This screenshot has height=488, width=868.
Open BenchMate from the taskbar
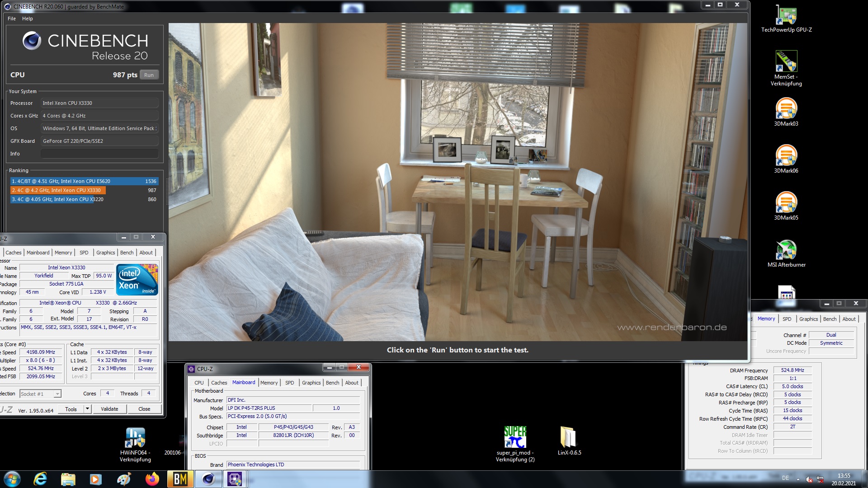coord(180,479)
